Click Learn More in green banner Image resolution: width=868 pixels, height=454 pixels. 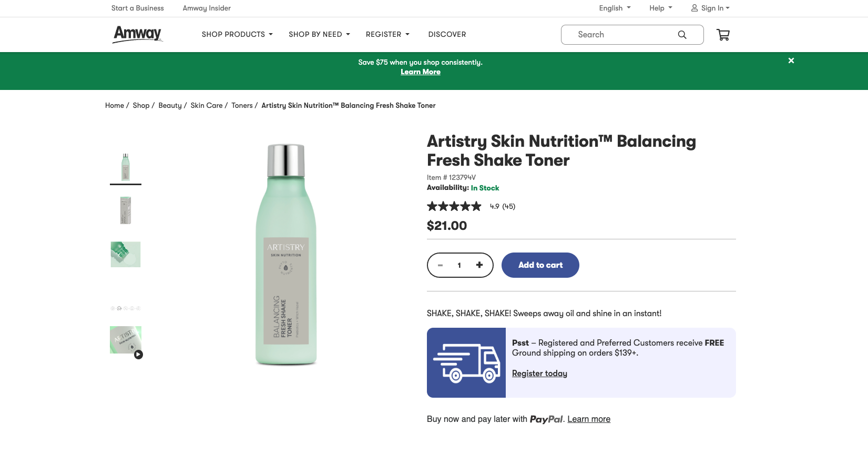pyautogui.click(x=421, y=72)
